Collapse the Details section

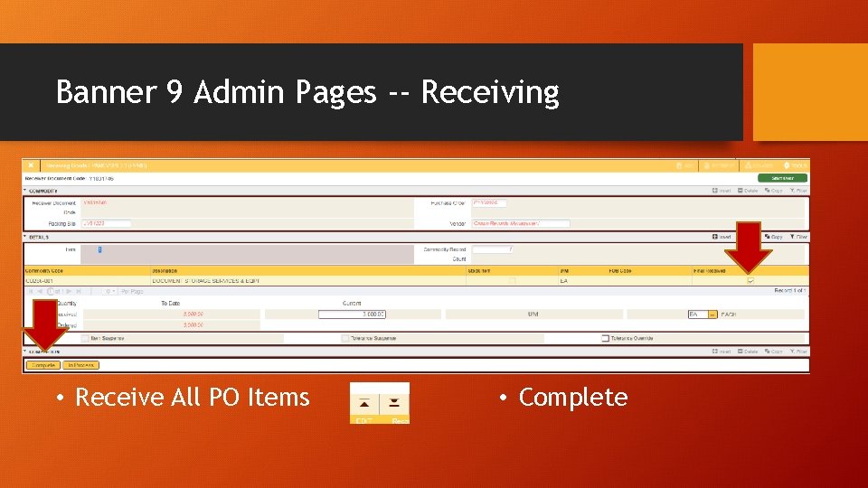[25, 236]
